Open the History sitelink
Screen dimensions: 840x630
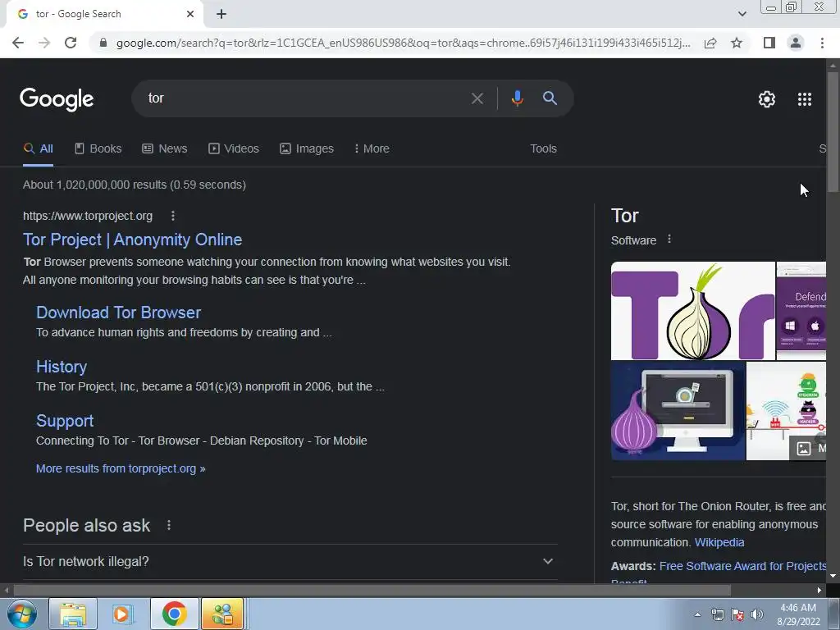61,367
